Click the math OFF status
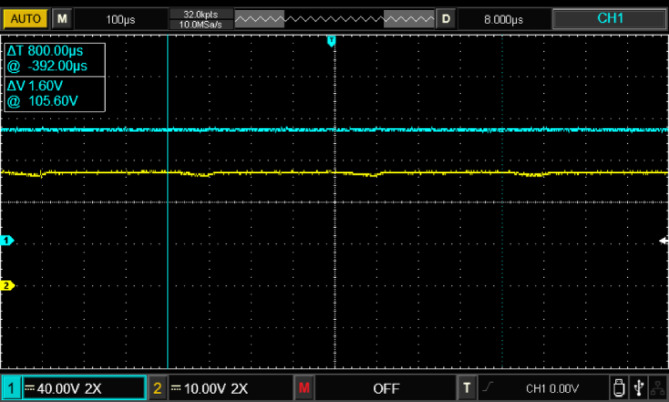Image resolution: width=669 pixels, height=402 pixels. click(386, 389)
